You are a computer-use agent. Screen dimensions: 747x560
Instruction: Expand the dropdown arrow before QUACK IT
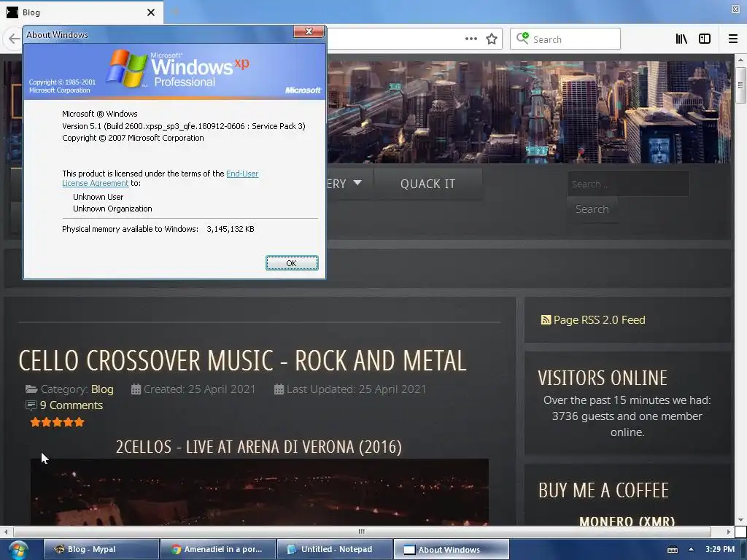[357, 183]
